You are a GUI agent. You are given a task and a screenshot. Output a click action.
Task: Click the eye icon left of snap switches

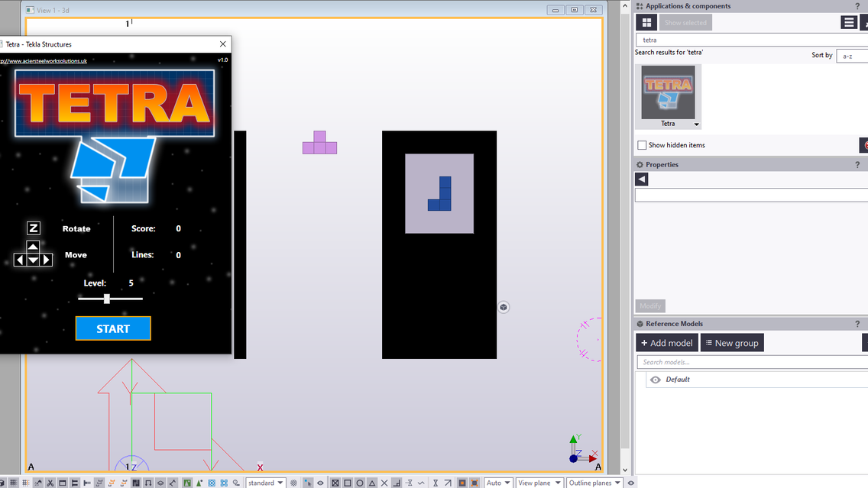click(x=320, y=483)
